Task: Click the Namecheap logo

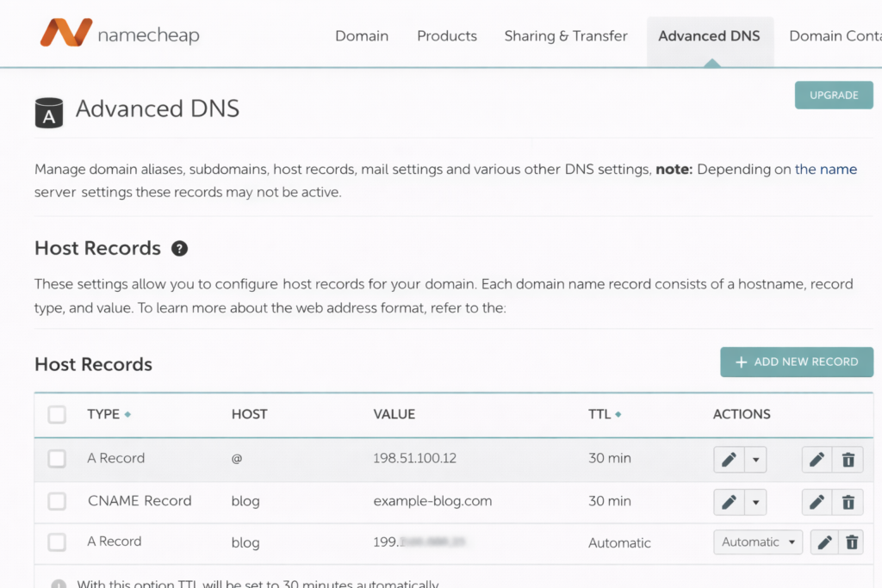Action: click(119, 34)
